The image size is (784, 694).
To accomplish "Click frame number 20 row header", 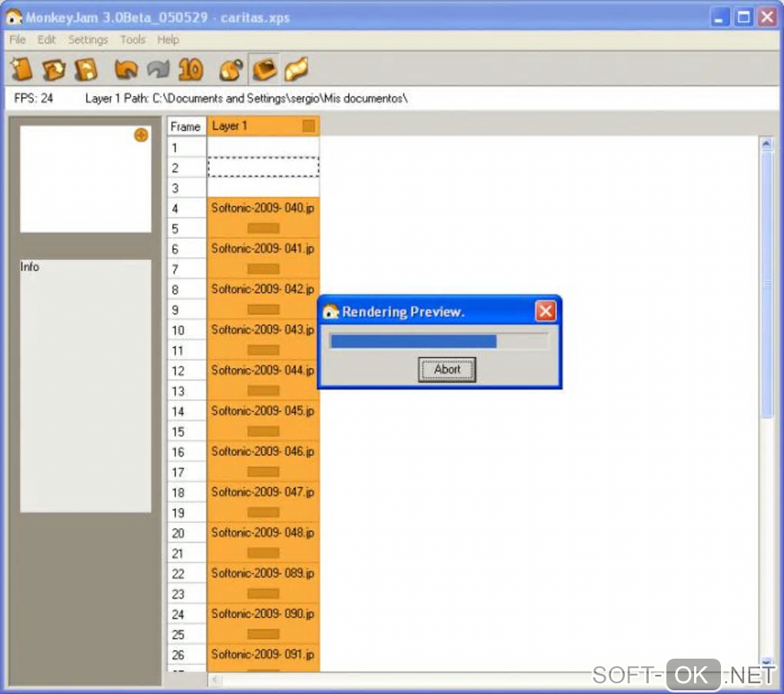I will (x=187, y=533).
